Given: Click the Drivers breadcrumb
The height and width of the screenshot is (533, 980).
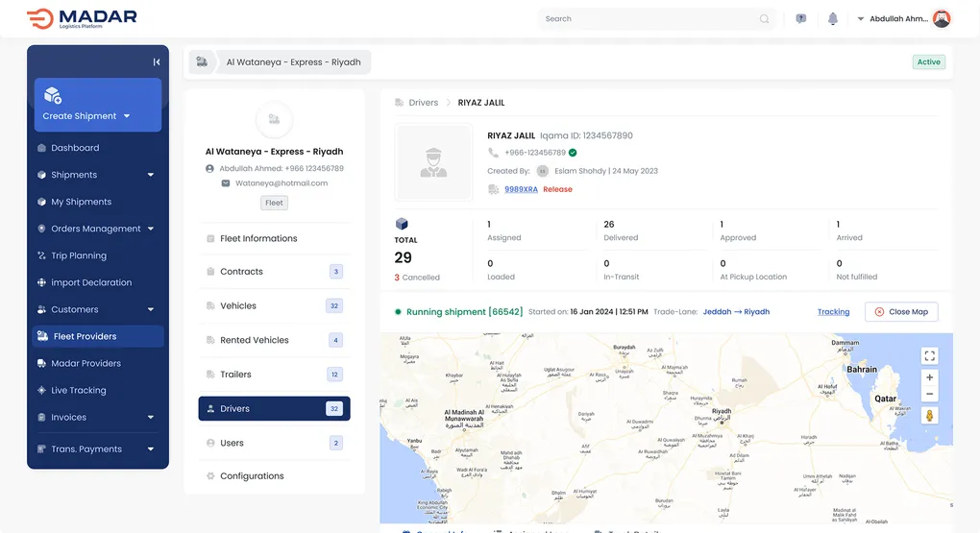Looking at the screenshot, I should [x=423, y=103].
